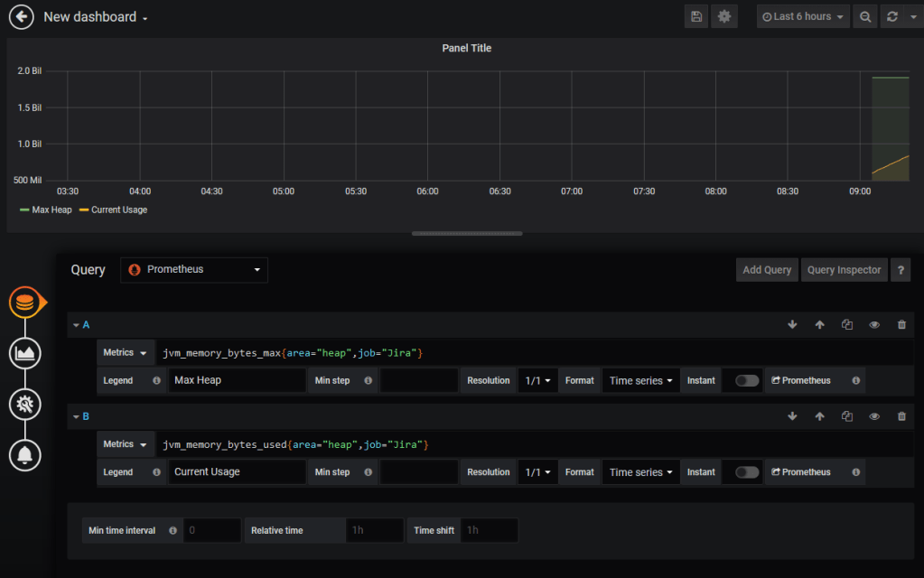Screen dimensions: 924x578
Task: Duplicate query B with copy icon
Action: click(x=846, y=416)
